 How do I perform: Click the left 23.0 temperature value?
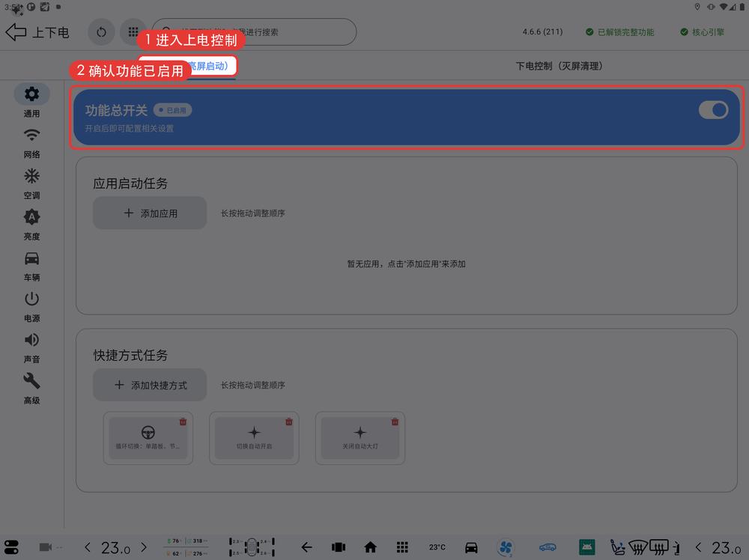pyautogui.click(x=115, y=547)
